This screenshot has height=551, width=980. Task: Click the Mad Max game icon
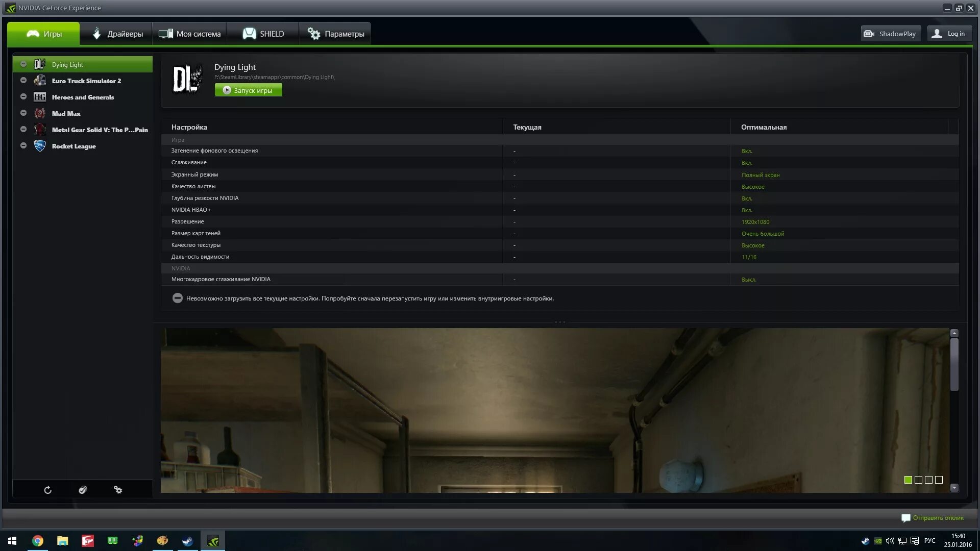click(39, 113)
